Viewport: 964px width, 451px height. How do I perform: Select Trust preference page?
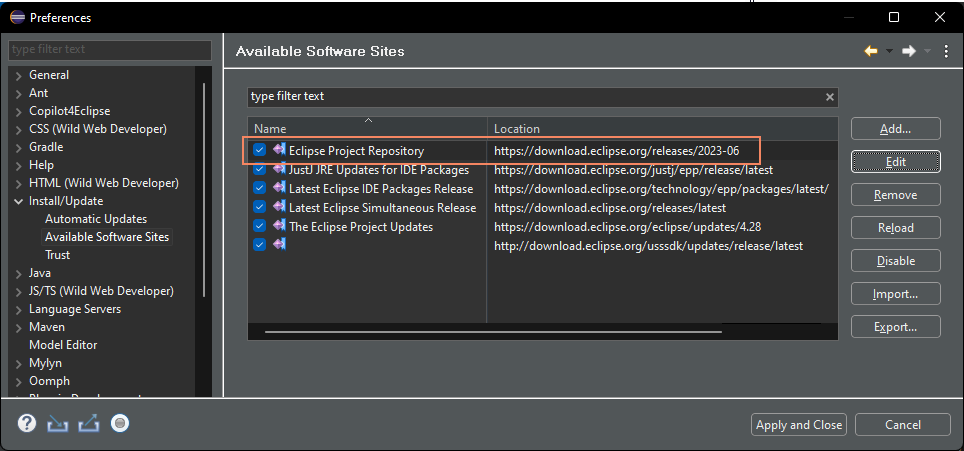tap(57, 254)
